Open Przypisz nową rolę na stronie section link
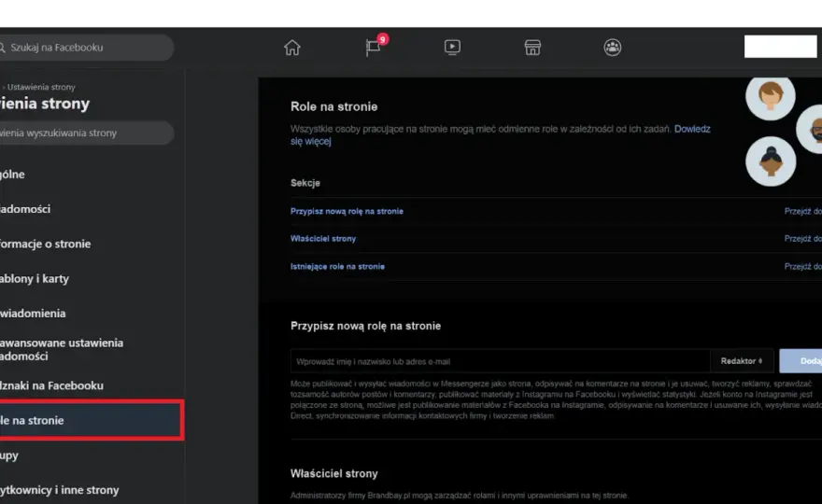The height and width of the screenshot is (504, 822). click(347, 211)
